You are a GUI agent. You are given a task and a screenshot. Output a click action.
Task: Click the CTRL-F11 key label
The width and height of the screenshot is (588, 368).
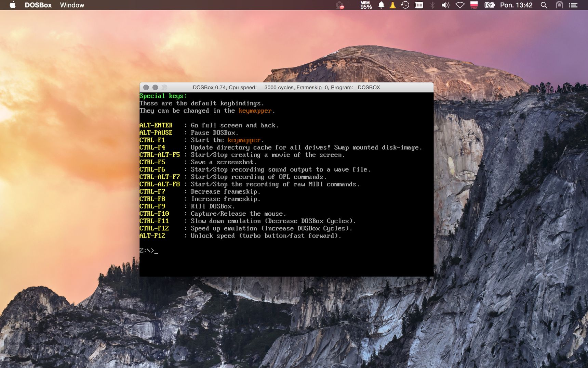coord(154,221)
